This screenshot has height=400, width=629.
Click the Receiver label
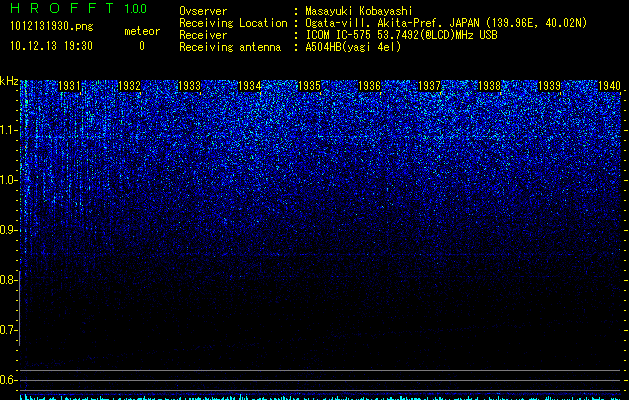click(203, 35)
